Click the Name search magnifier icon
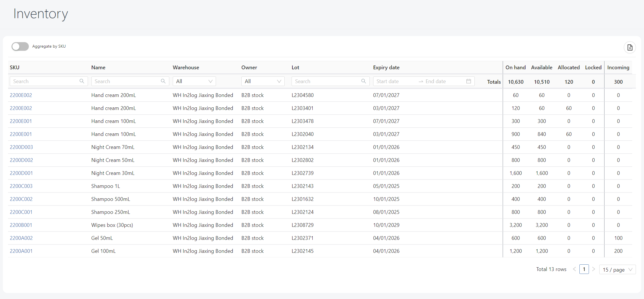 pos(163,81)
